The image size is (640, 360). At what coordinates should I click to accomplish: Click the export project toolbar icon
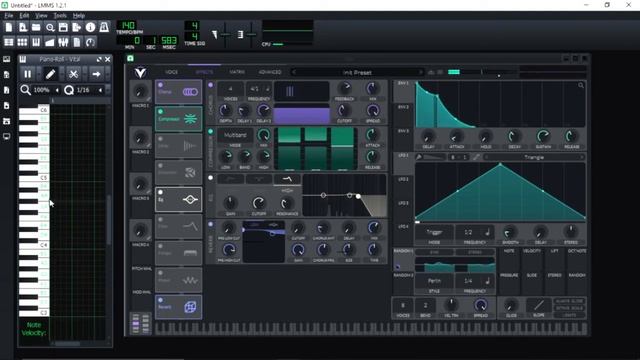(x=77, y=27)
